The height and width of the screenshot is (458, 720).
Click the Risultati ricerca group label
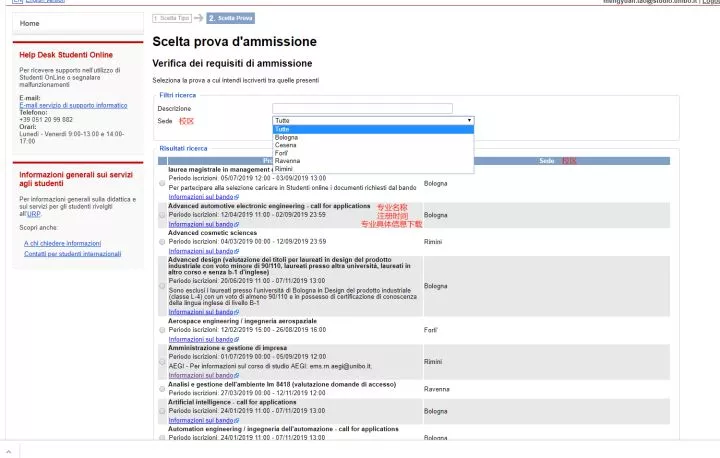(183, 148)
